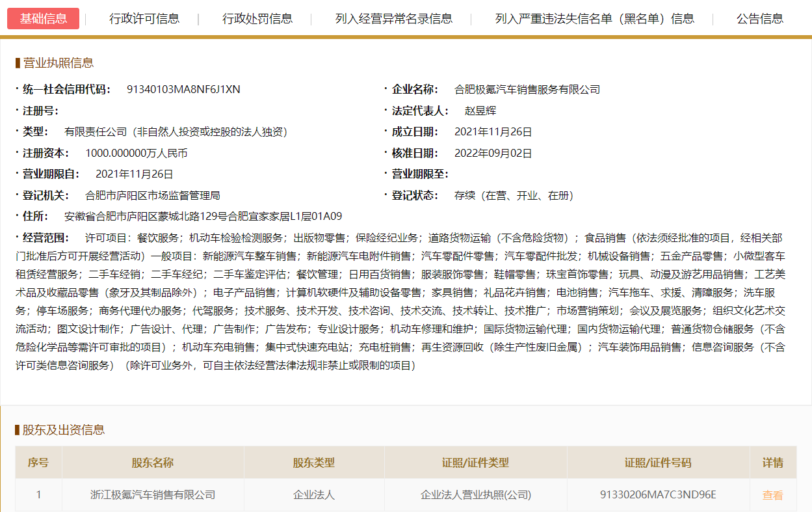Switch to 公告信息 tab
Viewport: 812px width, 512px height.
click(x=760, y=19)
